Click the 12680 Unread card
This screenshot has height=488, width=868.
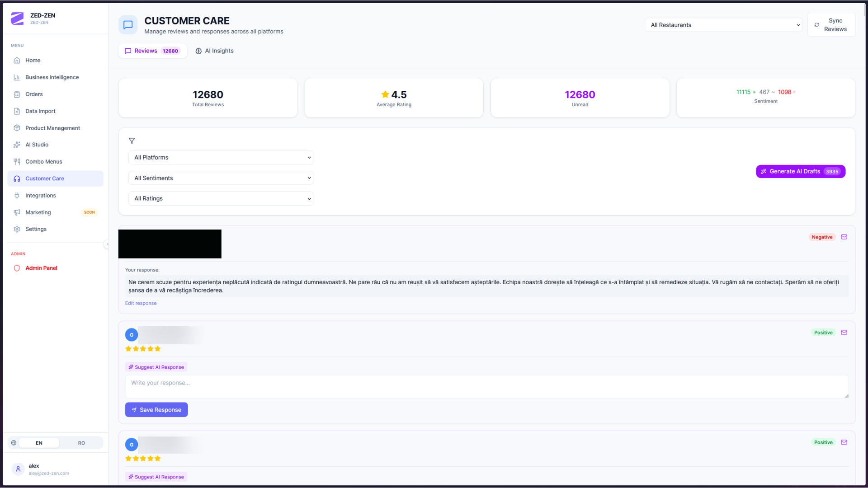coord(580,98)
